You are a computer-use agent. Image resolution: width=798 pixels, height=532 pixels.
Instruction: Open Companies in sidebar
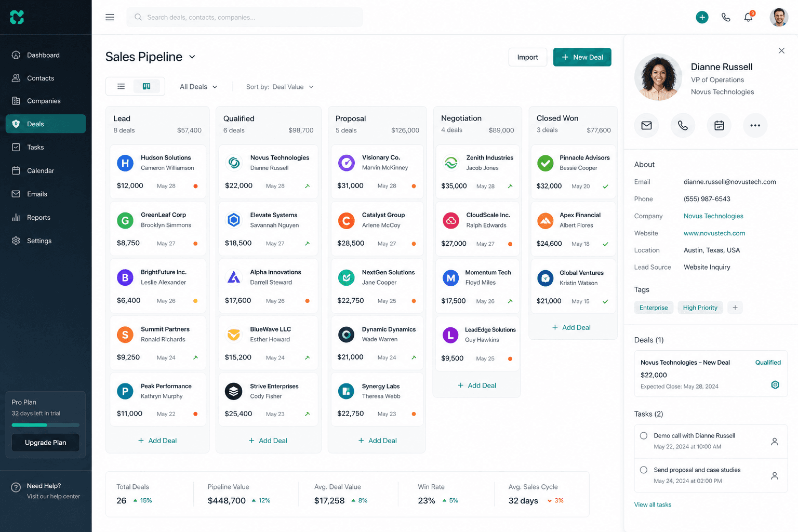click(x=46, y=101)
